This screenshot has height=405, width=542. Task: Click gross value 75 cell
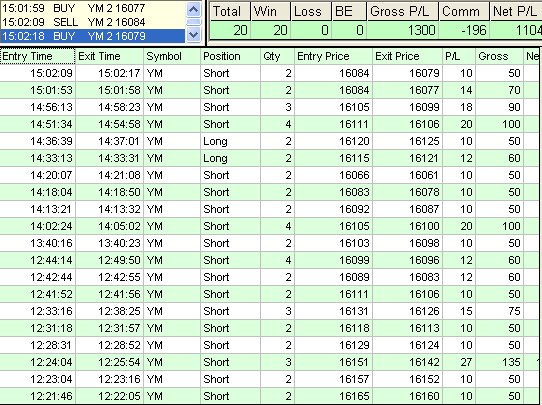(x=499, y=311)
